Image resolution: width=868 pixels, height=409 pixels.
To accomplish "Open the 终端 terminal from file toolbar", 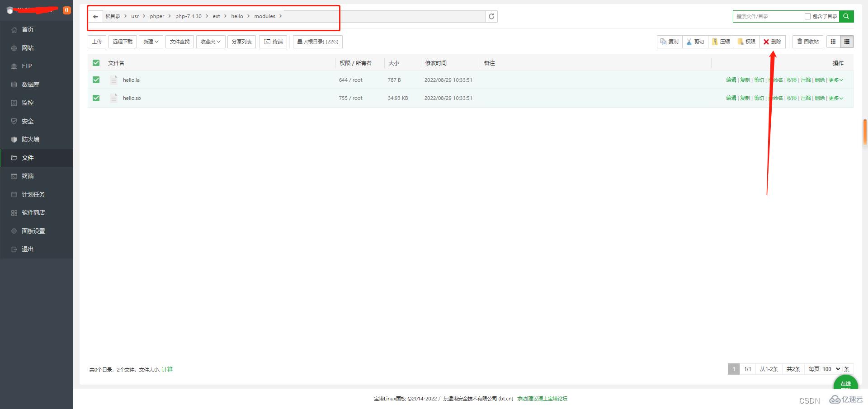I will coord(273,42).
